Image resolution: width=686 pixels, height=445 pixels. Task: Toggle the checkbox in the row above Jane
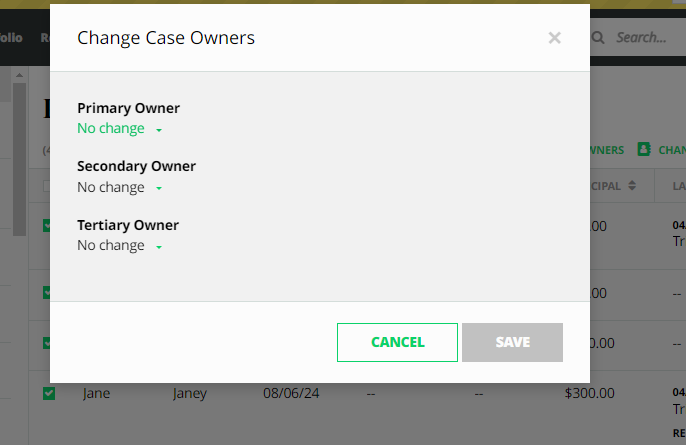pos(49,343)
